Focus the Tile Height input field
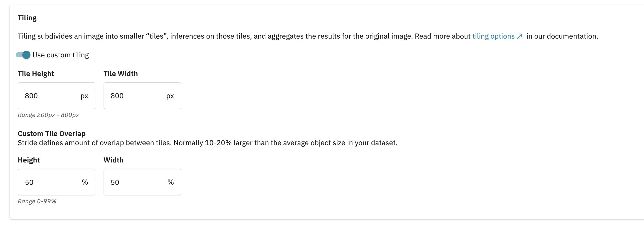This screenshot has width=644, height=229. pos(57,96)
